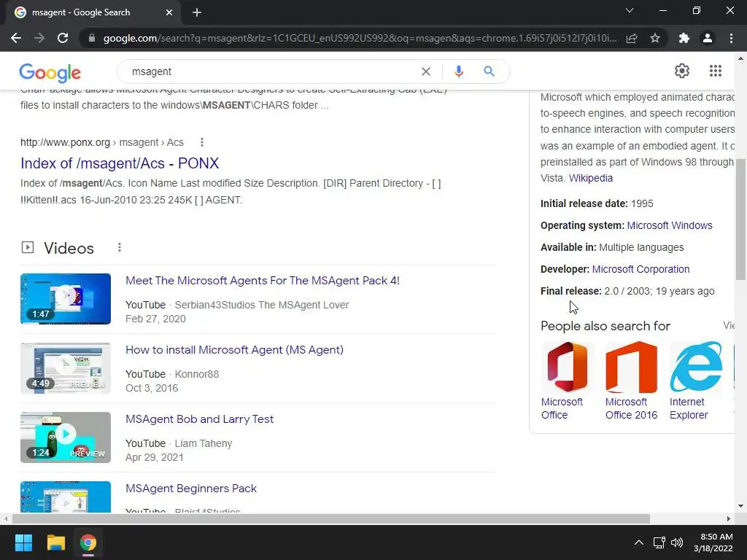Click the Videos section play icon

coord(28,247)
